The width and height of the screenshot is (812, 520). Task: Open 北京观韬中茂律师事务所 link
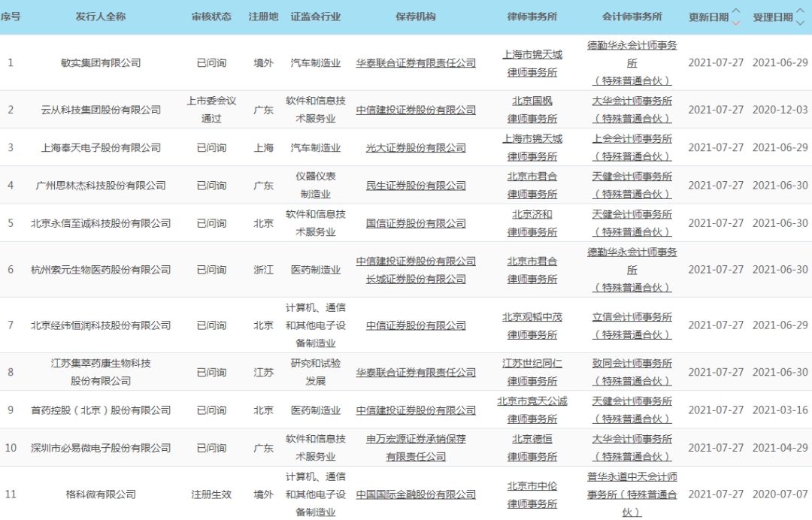(532, 326)
